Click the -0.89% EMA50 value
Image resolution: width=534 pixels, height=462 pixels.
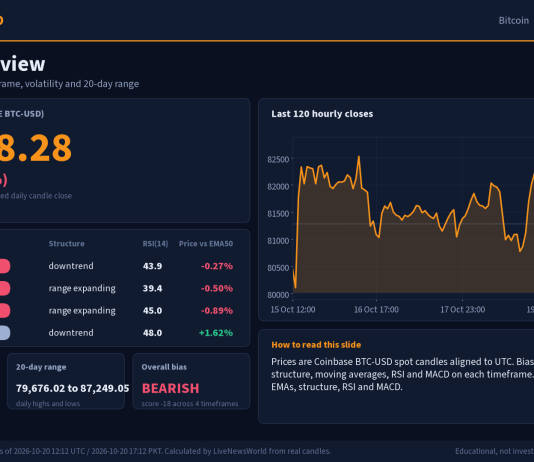pyautogui.click(x=217, y=310)
